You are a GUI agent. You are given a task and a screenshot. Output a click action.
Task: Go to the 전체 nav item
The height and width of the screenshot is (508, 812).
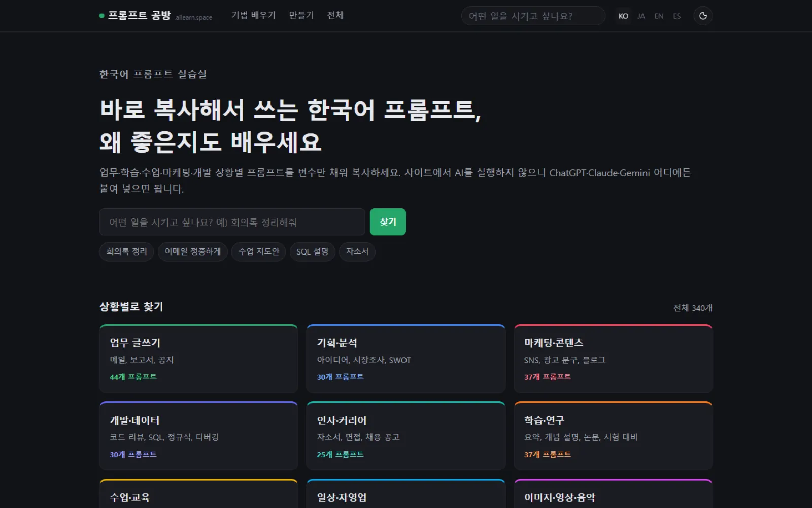pos(335,15)
